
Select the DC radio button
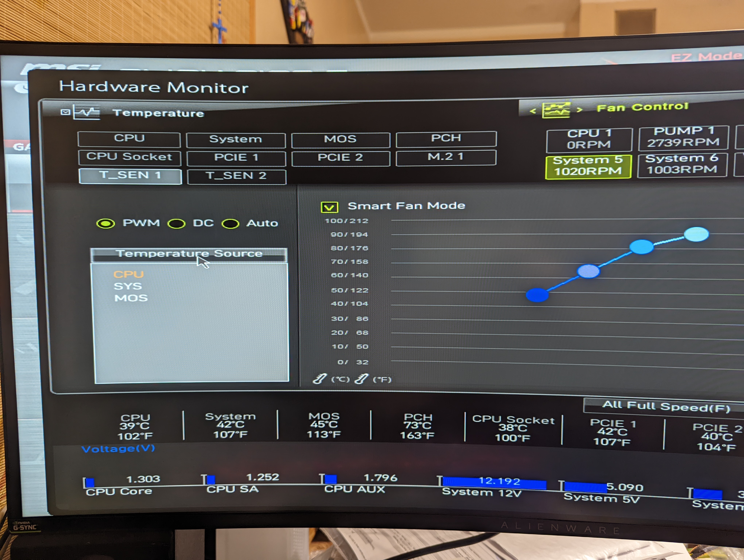click(x=177, y=224)
